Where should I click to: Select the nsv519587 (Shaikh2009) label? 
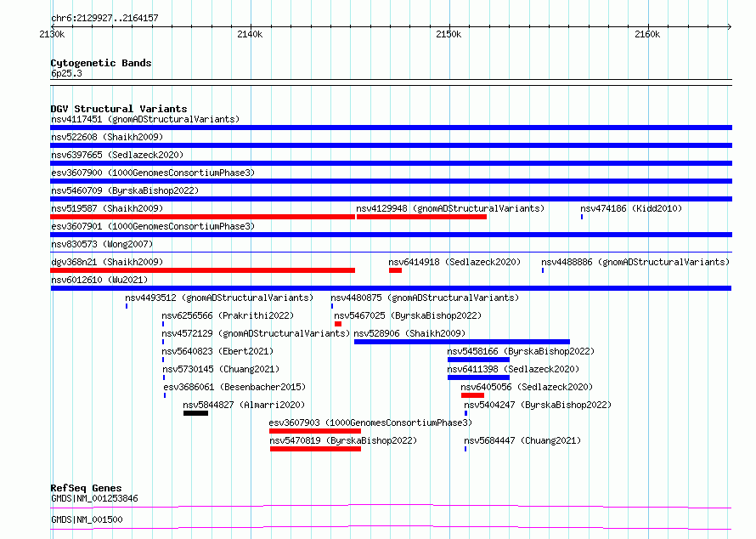click(107, 208)
